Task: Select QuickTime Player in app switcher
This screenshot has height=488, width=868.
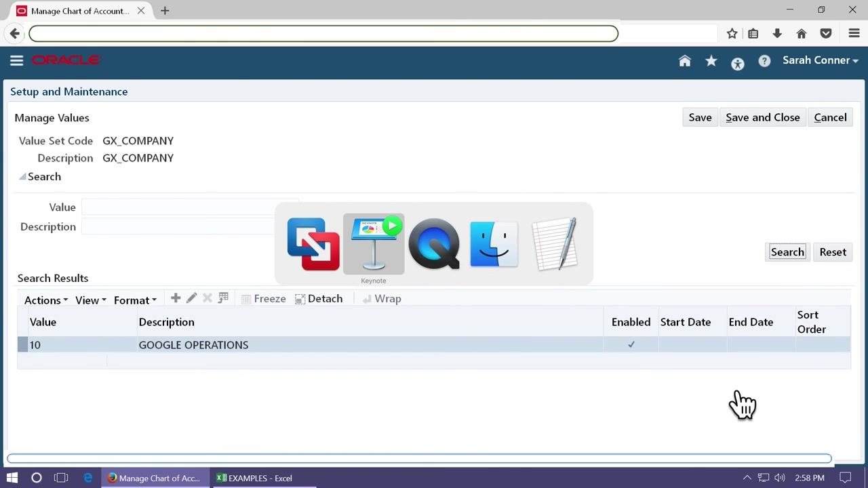Action: 434,244
